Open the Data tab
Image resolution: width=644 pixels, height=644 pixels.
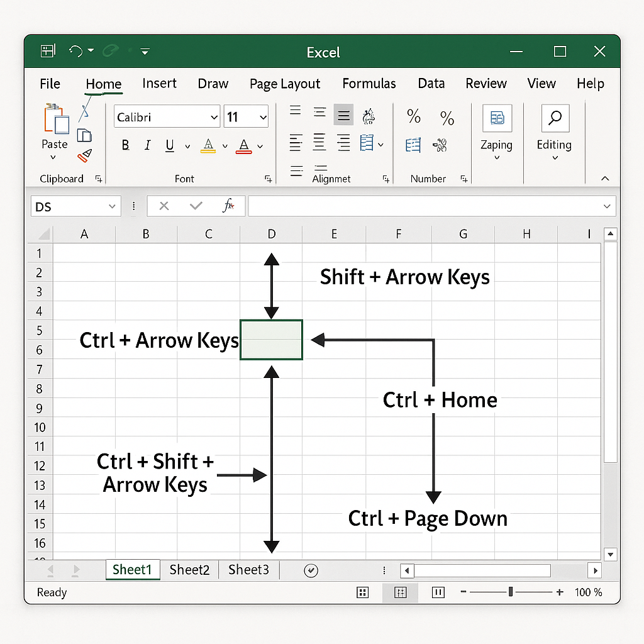(x=431, y=84)
